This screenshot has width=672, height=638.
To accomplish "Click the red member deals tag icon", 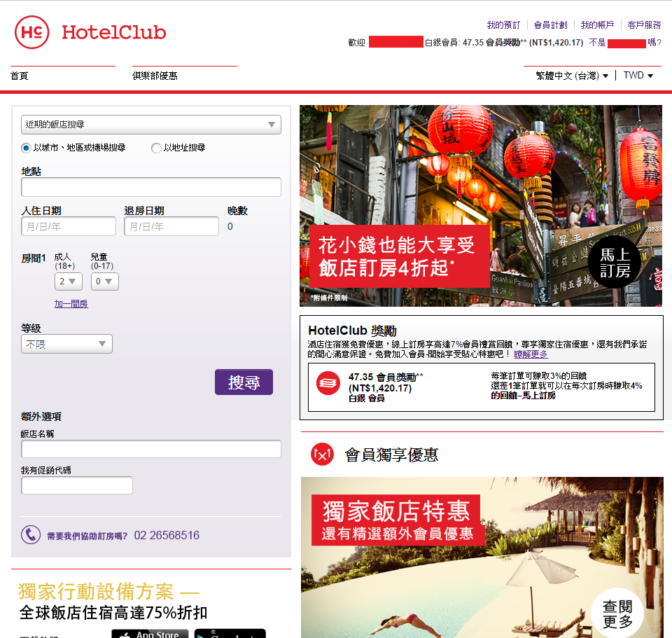I will (322, 454).
